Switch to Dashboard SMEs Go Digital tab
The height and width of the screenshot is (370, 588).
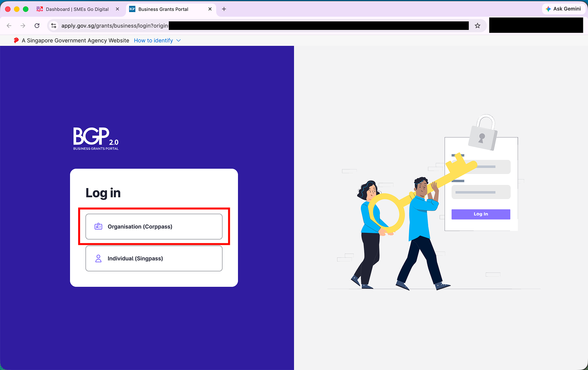point(77,9)
